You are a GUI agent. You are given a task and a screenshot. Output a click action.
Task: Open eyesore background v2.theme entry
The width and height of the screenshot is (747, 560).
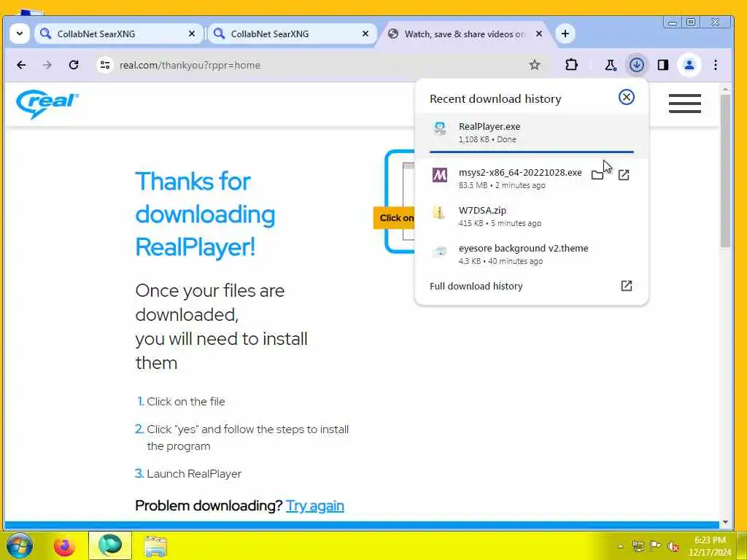coord(532,254)
